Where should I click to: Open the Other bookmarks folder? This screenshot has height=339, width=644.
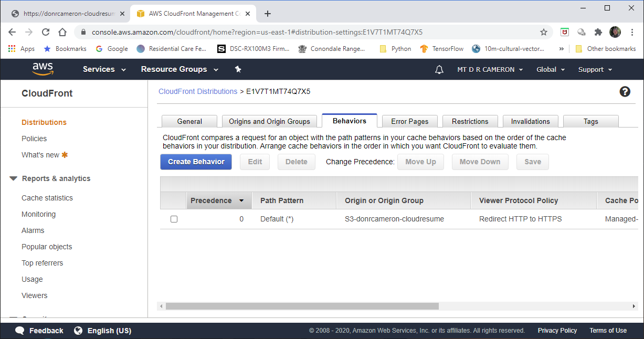point(606,49)
